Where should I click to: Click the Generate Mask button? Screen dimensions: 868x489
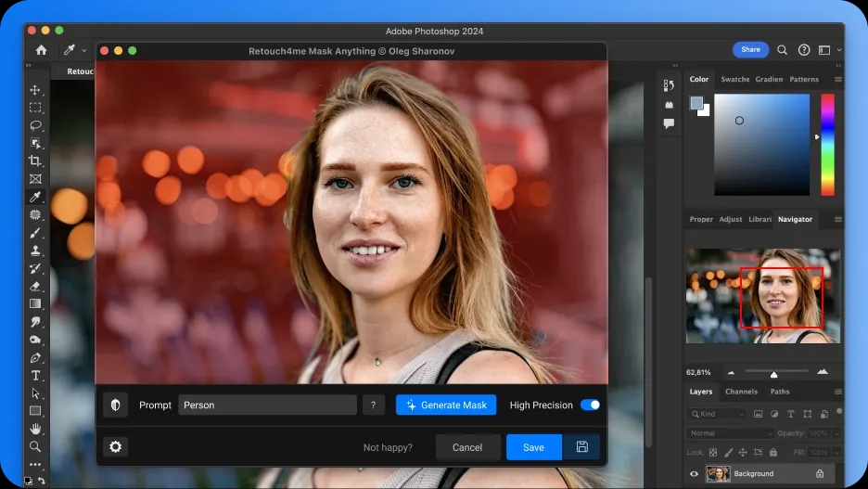[x=446, y=405]
